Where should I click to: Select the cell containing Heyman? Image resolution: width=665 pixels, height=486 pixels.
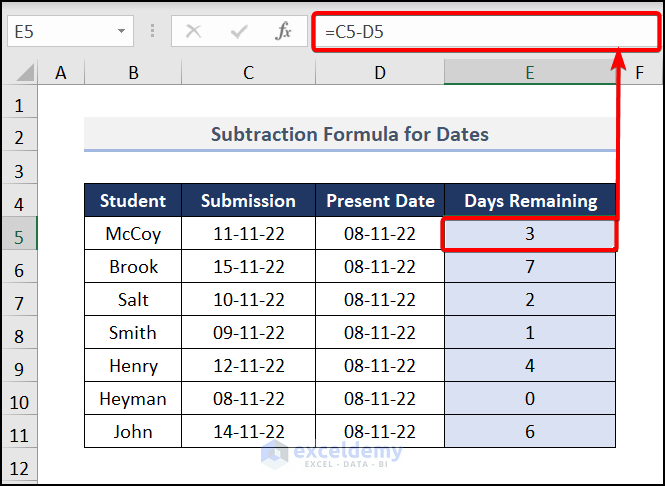point(133,399)
